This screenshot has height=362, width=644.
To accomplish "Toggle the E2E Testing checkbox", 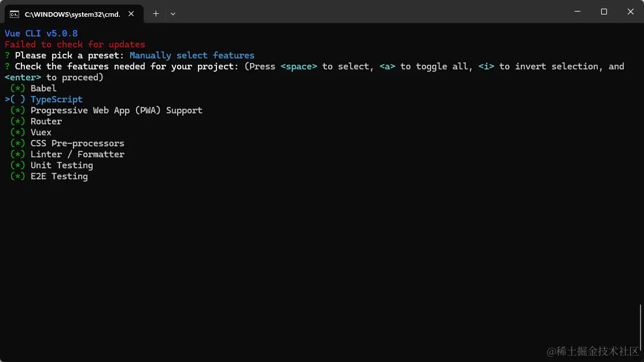I will (18, 176).
